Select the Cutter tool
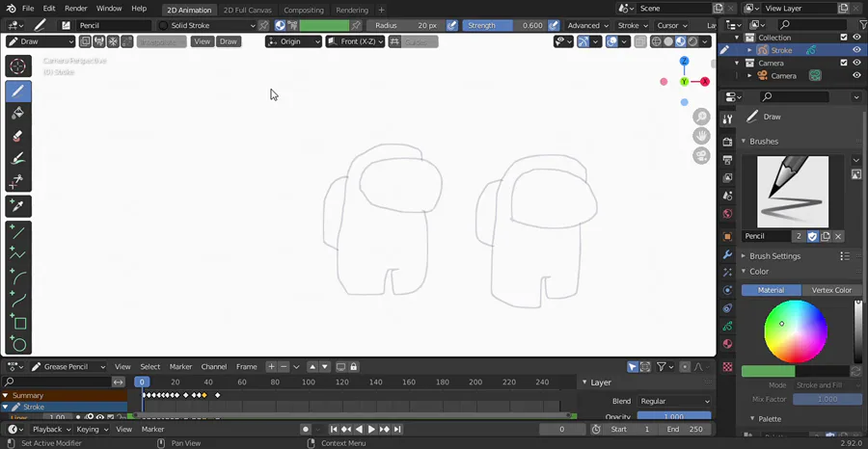The width and height of the screenshot is (868, 449). pos(18,181)
